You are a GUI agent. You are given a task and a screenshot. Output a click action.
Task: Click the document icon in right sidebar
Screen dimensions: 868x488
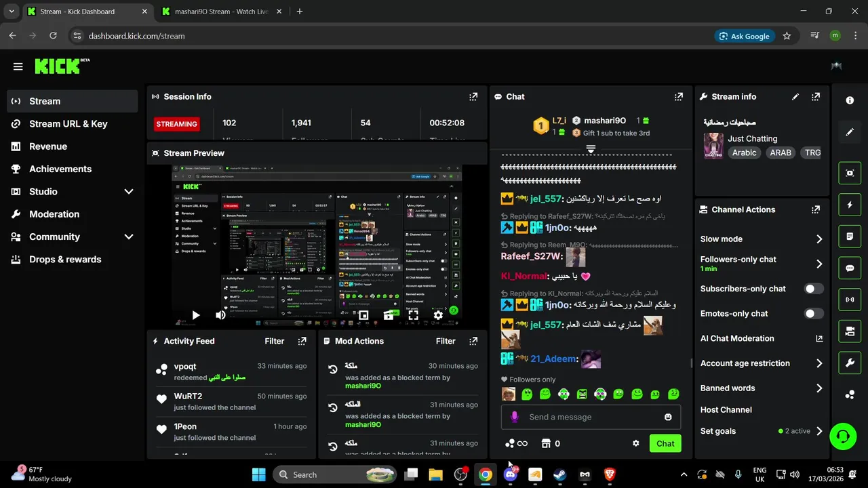[850, 237]
